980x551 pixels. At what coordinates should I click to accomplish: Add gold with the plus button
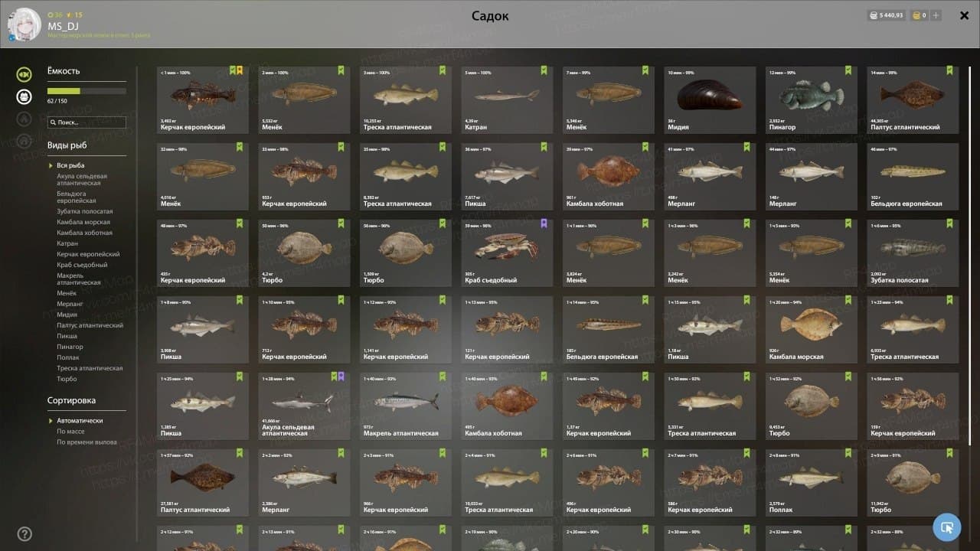(936, 15)
